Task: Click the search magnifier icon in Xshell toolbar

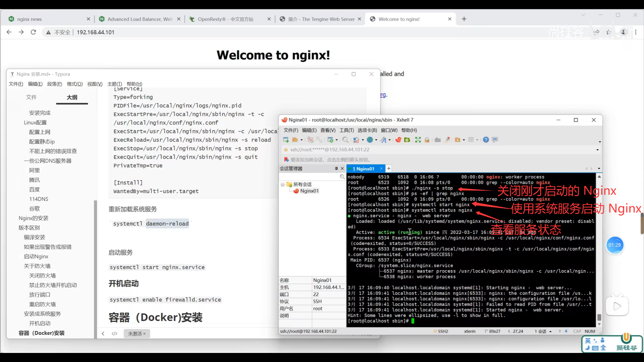Action: pos(345,140)
